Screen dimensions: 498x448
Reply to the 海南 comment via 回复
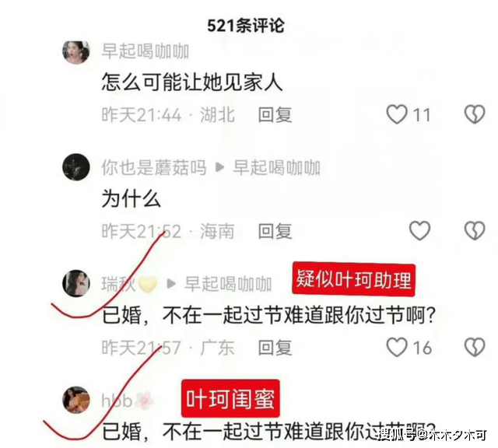pyautogui.click(x=275, y=231)
